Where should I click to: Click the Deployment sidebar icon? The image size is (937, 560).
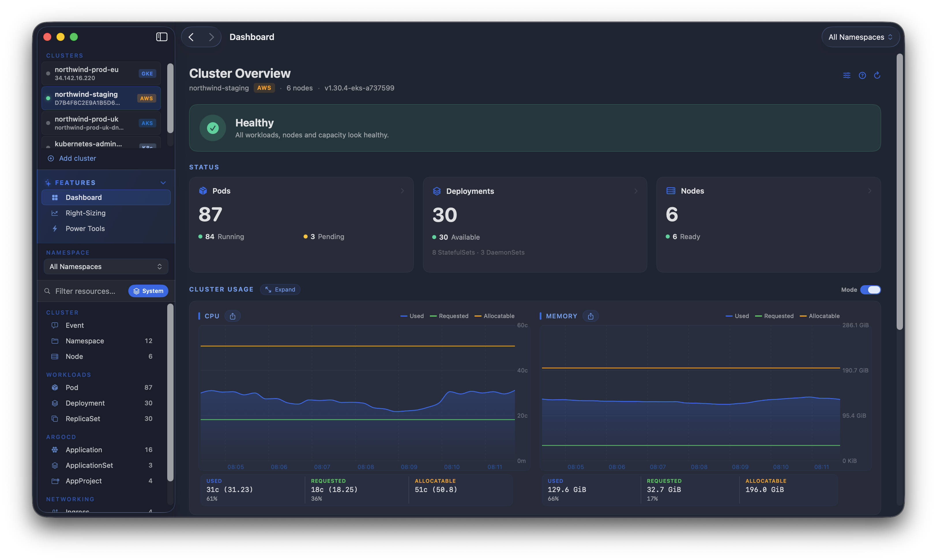pyautogui.click(x=55, y=403)
